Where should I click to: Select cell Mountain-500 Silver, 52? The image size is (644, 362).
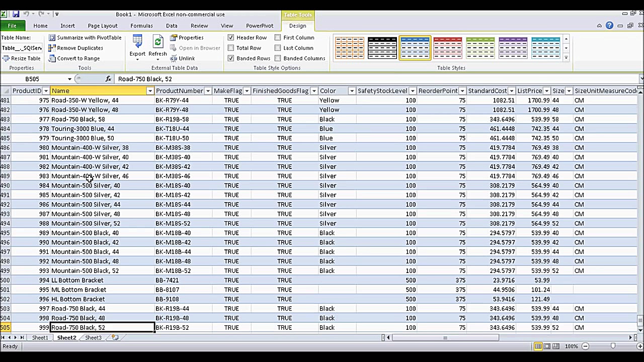[x=103, y=223]
